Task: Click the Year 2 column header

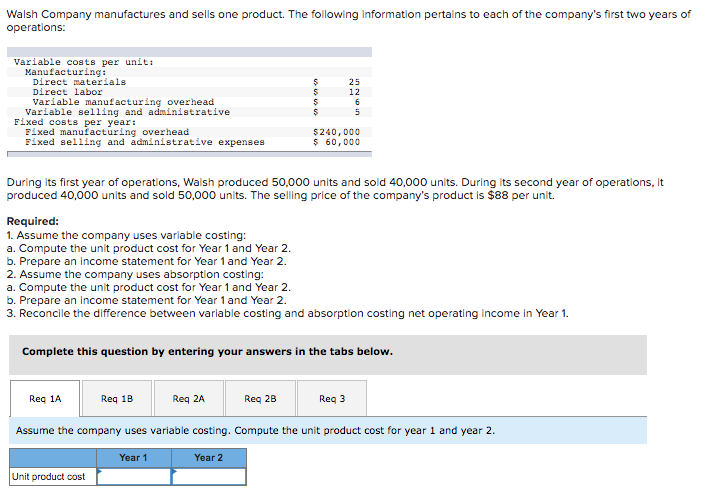Action: [x=209, y=458]
